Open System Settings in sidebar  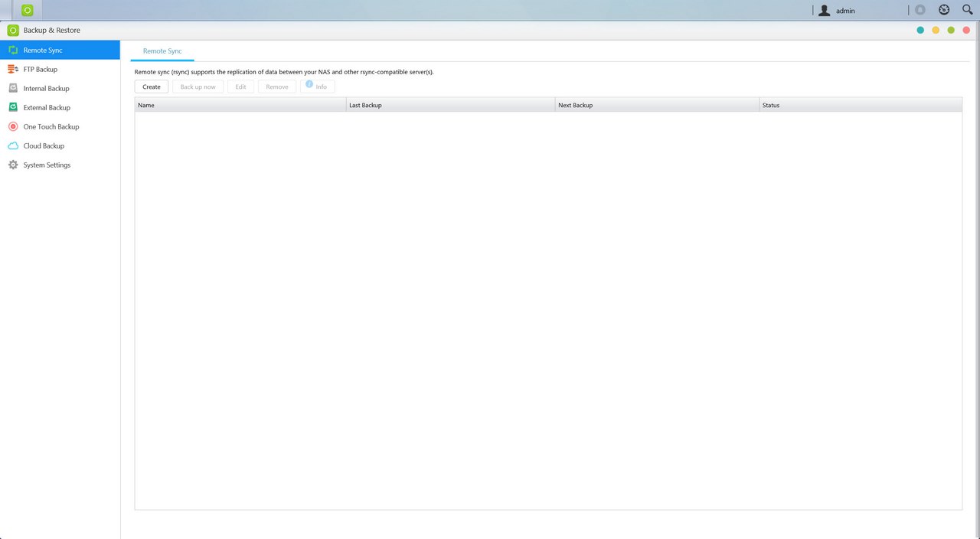click(x=60, y=165)
